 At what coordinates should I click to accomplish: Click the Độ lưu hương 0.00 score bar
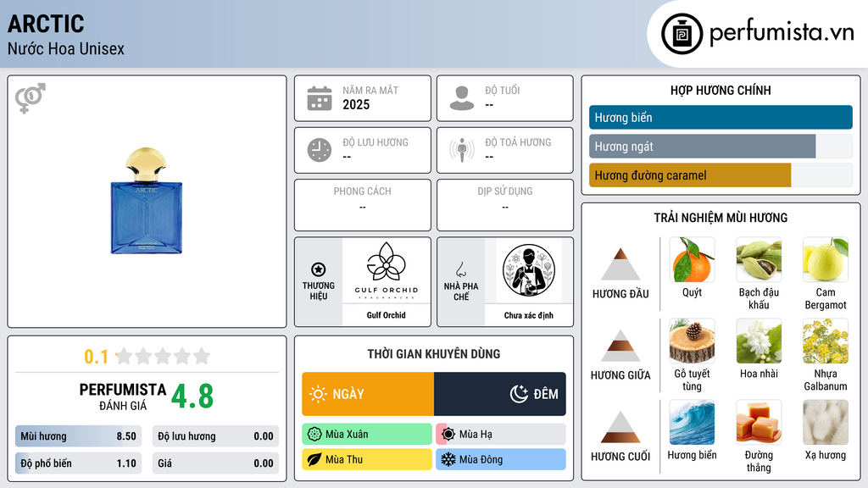pos(215,436)
